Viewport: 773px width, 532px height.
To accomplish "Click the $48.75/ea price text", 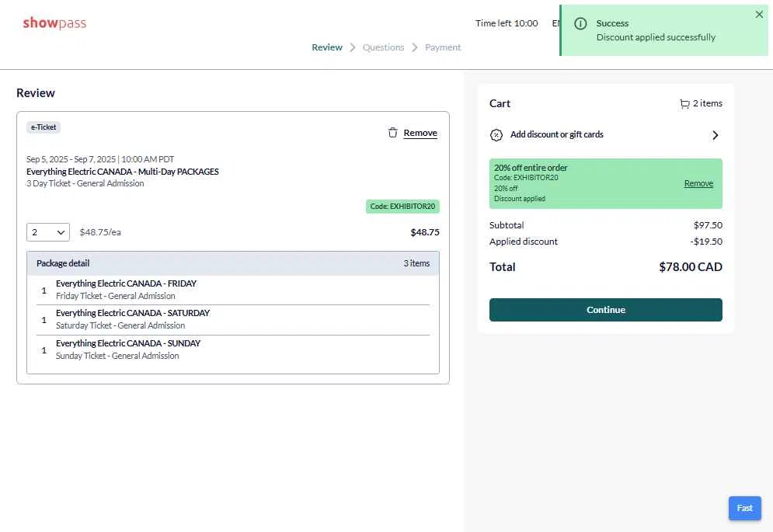I will 100,232.
